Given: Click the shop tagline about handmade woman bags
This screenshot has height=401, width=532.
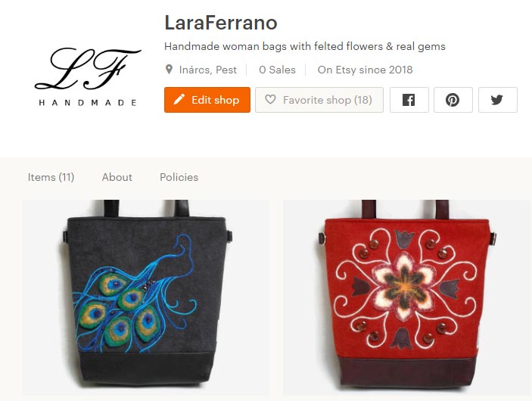Looking at the screenshot, I should click(x=305, y=46).
